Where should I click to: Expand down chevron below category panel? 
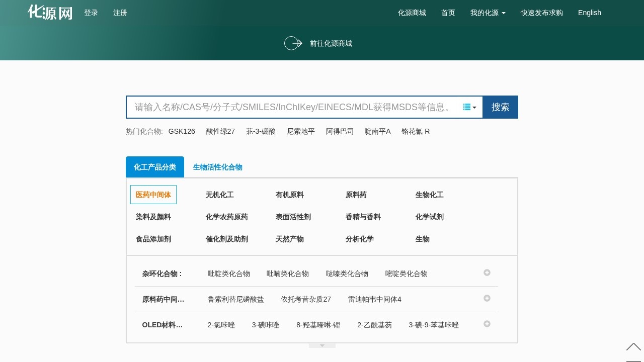point(322,345)
